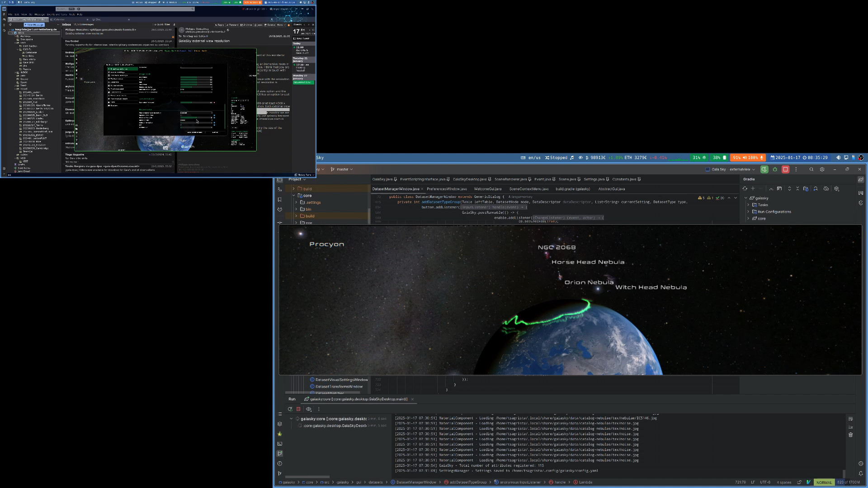Toggle Gradle offline mode

(826, 189)
